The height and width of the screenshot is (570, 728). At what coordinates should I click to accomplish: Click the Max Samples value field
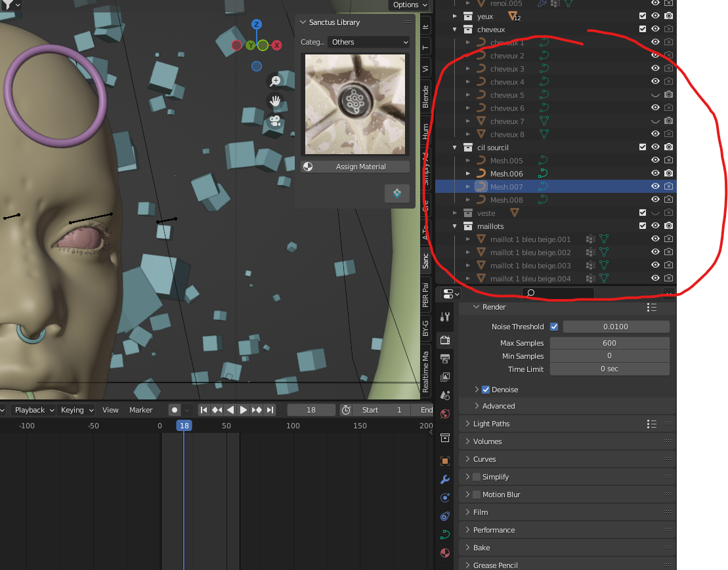609,343
